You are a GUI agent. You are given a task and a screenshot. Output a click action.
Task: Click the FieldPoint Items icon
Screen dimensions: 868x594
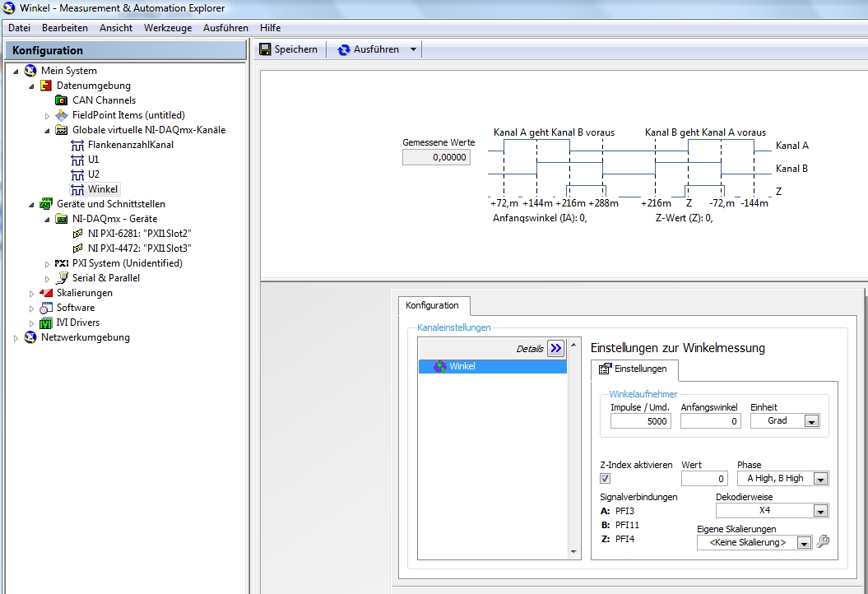click(62, 115)
